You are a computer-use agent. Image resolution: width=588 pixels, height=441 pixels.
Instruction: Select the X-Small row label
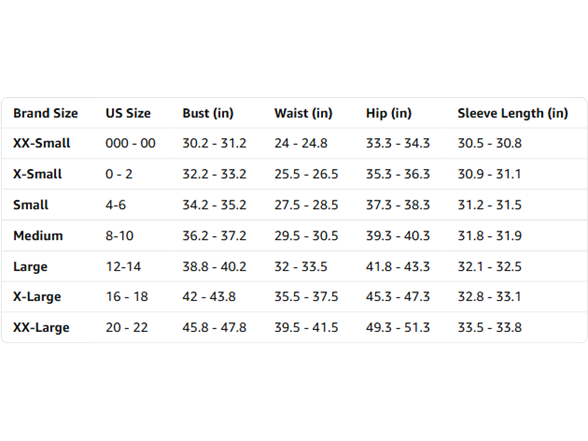pos(38,174)
